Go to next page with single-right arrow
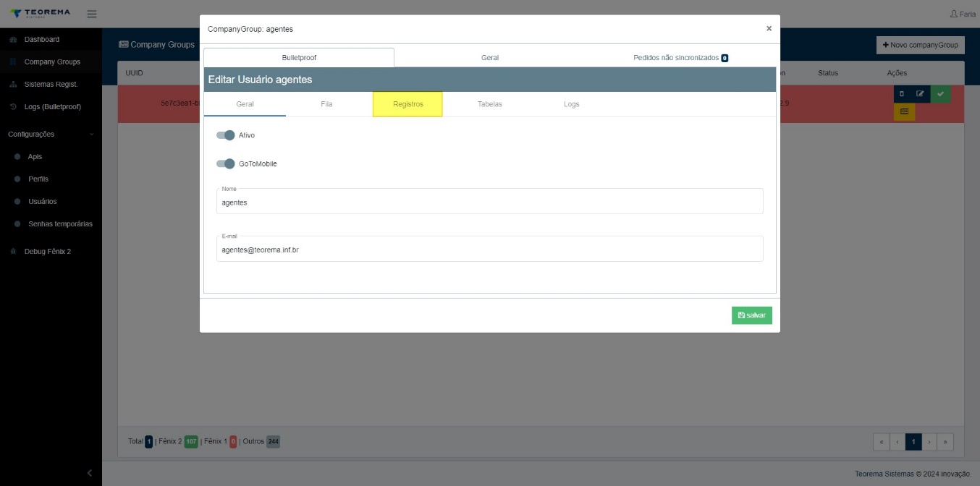 pos(930,442)
